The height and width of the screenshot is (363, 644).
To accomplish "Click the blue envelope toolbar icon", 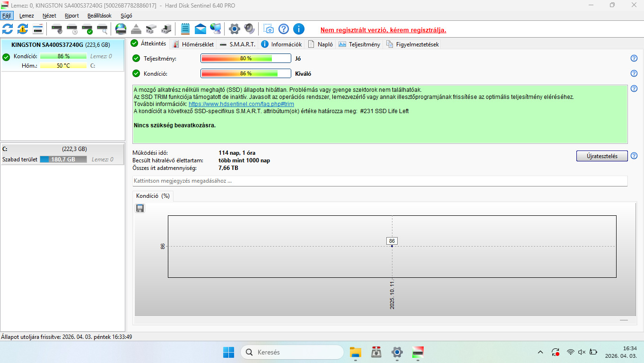I will (x=200, y=29).
